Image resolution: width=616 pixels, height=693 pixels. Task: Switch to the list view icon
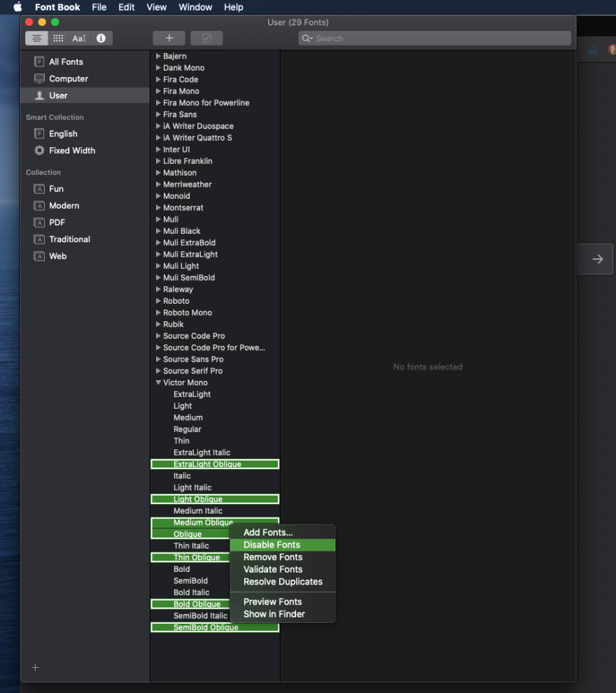36,38
